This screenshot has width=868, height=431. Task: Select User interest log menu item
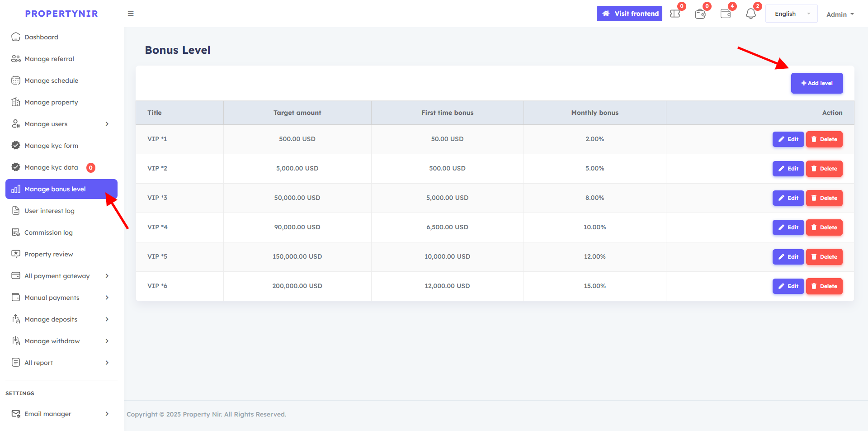pos(49,211)
